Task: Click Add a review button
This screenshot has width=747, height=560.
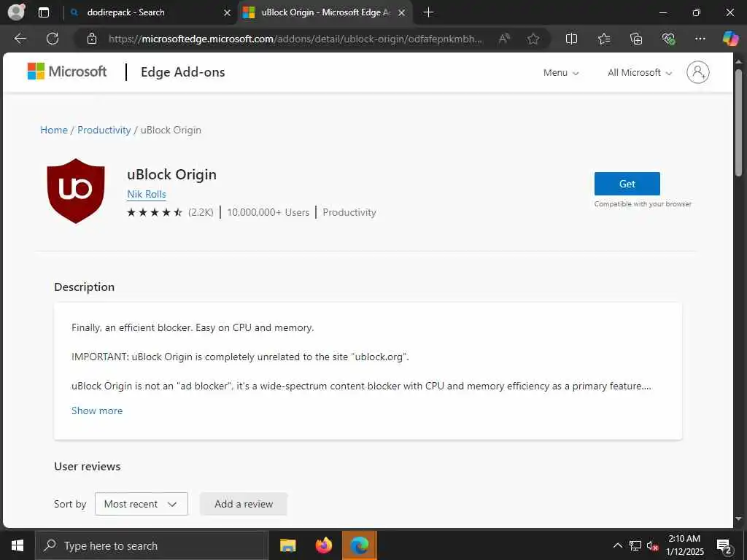Action: (244, 504)
